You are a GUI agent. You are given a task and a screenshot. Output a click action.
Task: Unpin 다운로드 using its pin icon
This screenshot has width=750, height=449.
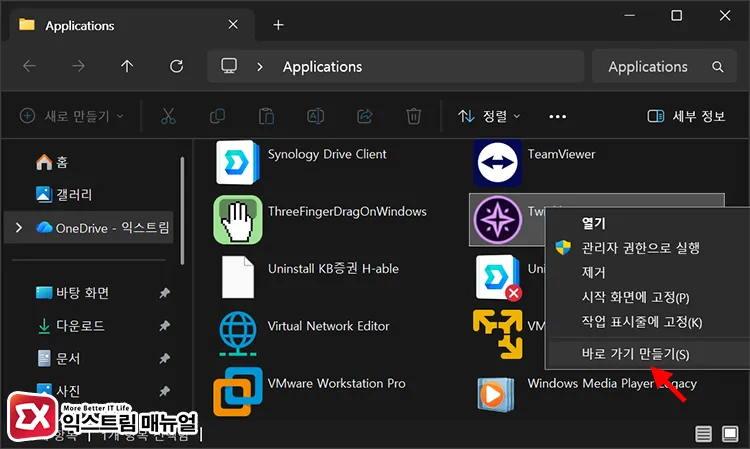pos(165,326)
